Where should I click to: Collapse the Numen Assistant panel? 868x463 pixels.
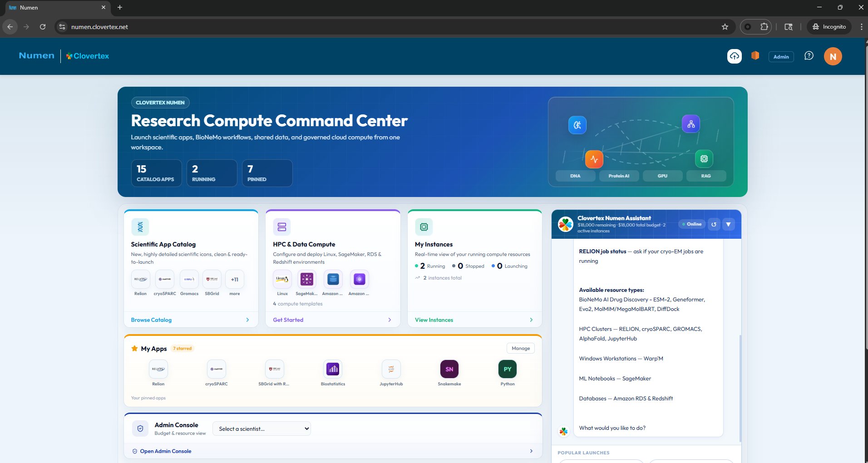728,224
